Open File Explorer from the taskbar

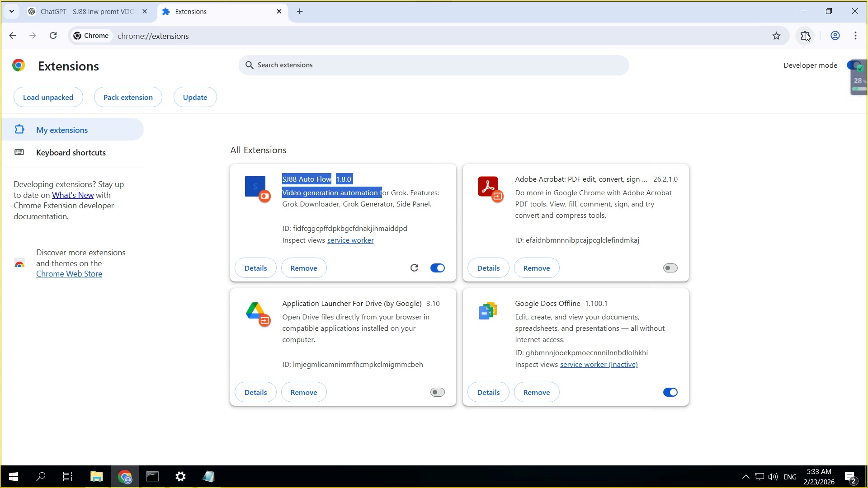96,477
